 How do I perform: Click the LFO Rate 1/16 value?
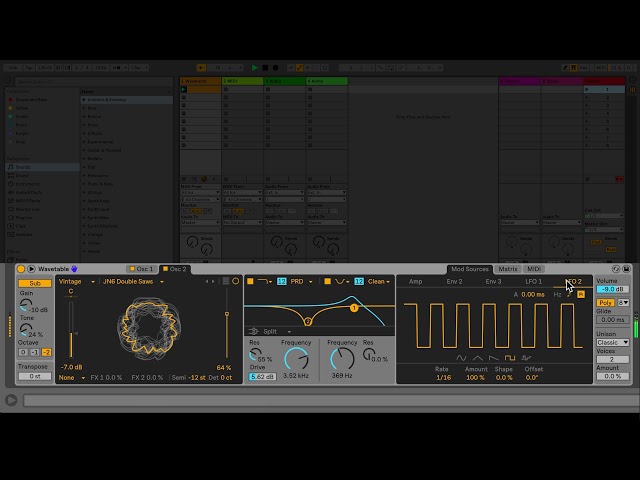click(443, 378)
